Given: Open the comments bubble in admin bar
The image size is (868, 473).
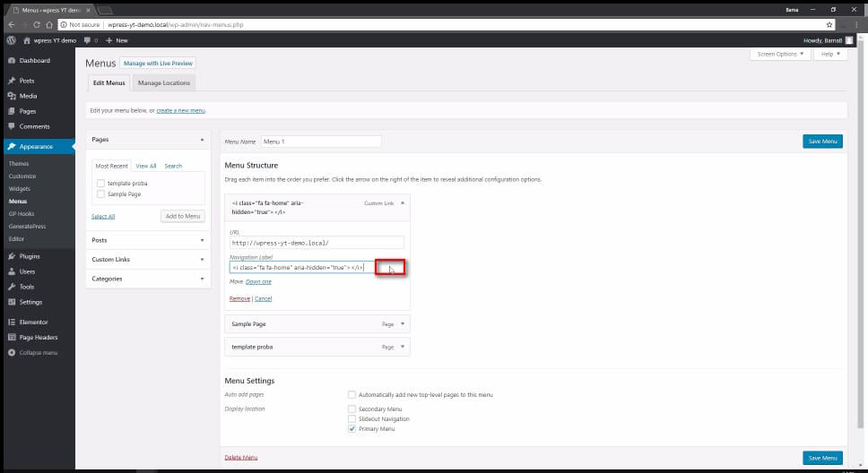Looking at the screenshot, I should point(88,40).
